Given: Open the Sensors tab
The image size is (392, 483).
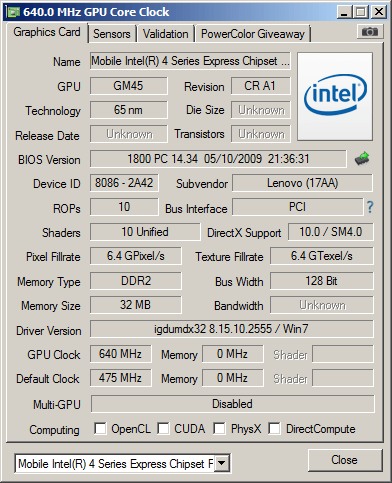Looking at the screenshot, I should (x=112, y=34).
